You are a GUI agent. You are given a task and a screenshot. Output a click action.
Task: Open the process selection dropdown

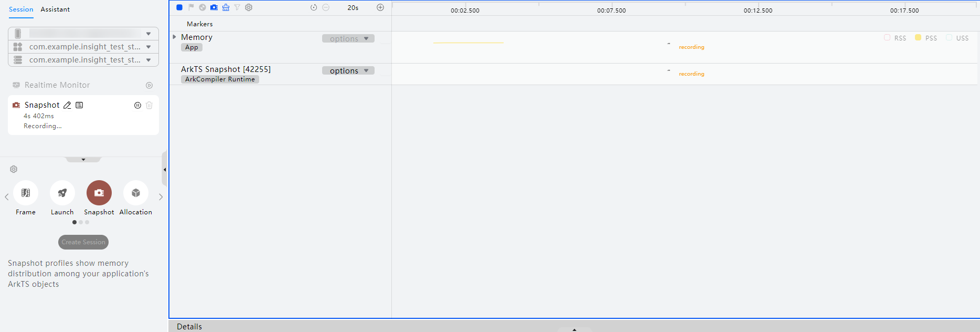coord(83,60)
